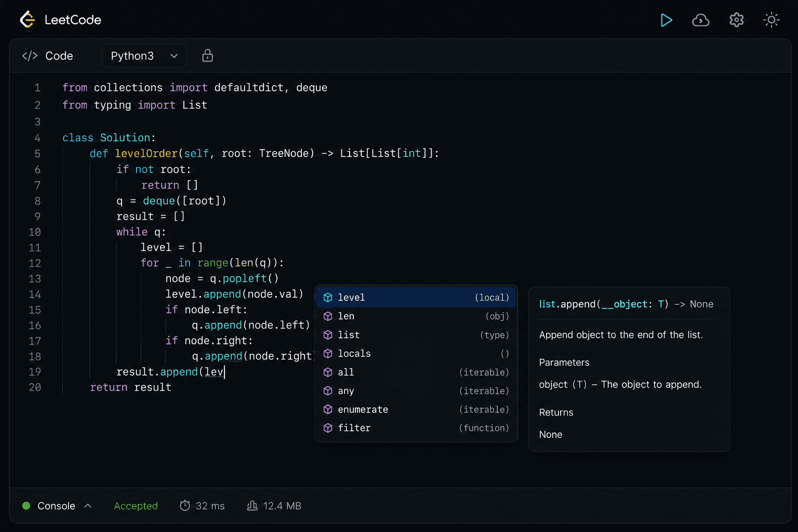Click the memory usage chart icon
Viewport: 798px width, 532px height.
coord(252,506)
